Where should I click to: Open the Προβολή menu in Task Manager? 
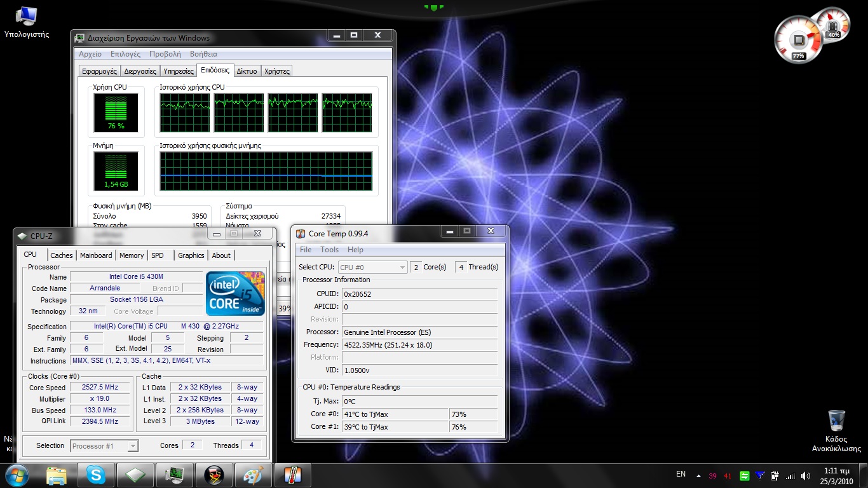pyautogui.click(x=165, y=54)
